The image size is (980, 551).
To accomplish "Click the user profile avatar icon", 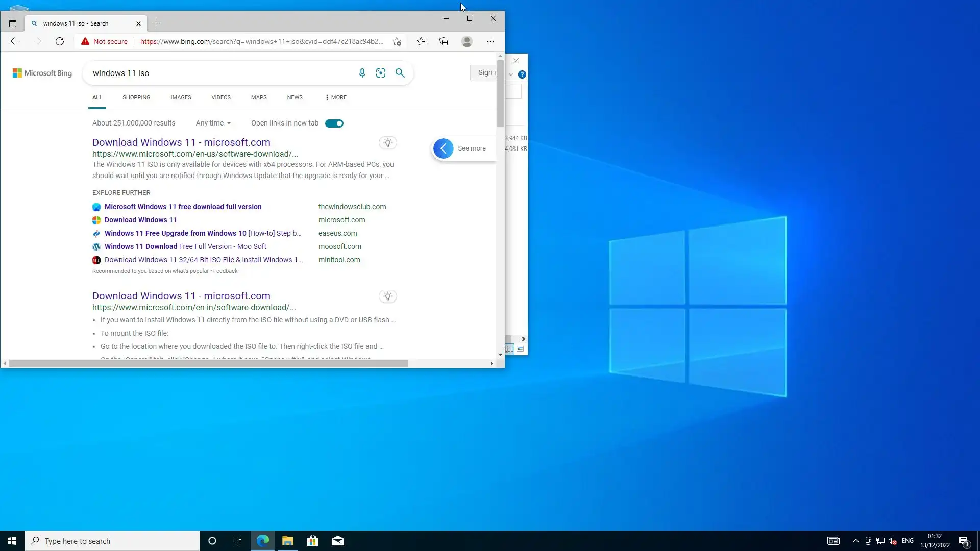I will (x=467, y=41).
